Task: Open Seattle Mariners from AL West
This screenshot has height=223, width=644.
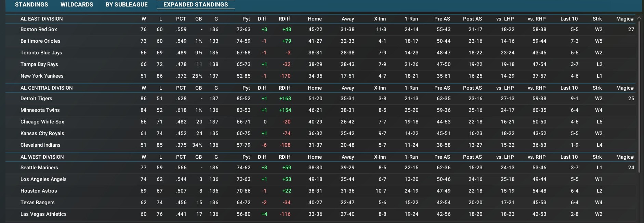Action: tap(39, 168)
